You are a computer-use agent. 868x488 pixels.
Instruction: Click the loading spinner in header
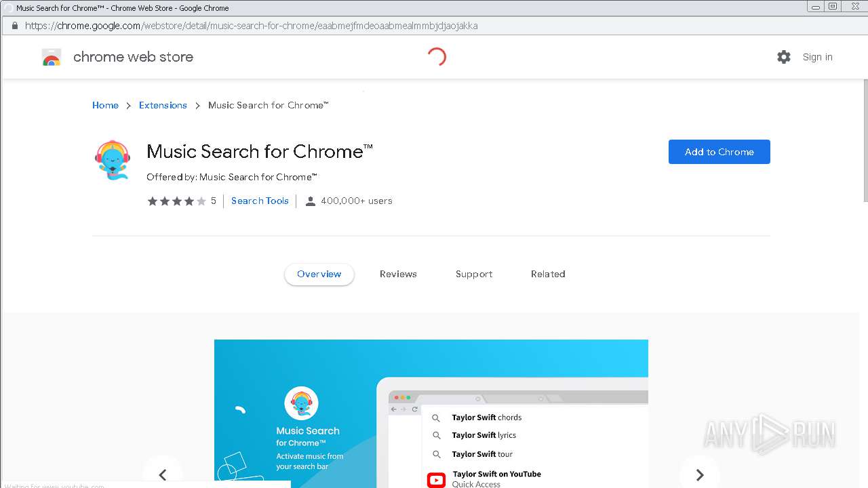[437, 57]
